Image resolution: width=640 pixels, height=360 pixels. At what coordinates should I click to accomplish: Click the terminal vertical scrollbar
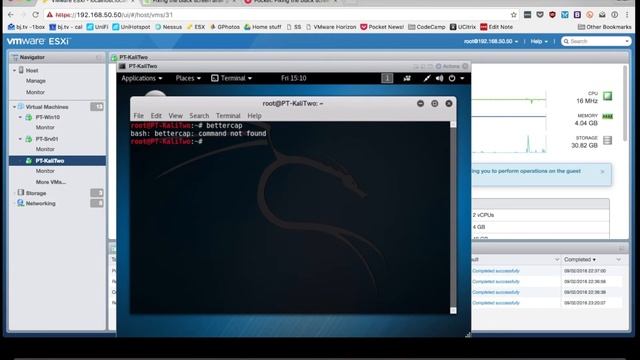click(453, 217)
